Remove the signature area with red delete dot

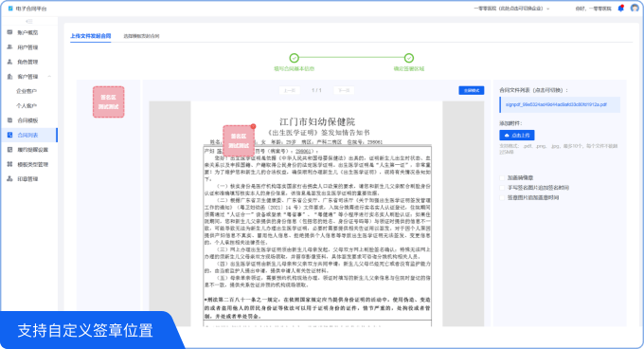coord(254,126)
